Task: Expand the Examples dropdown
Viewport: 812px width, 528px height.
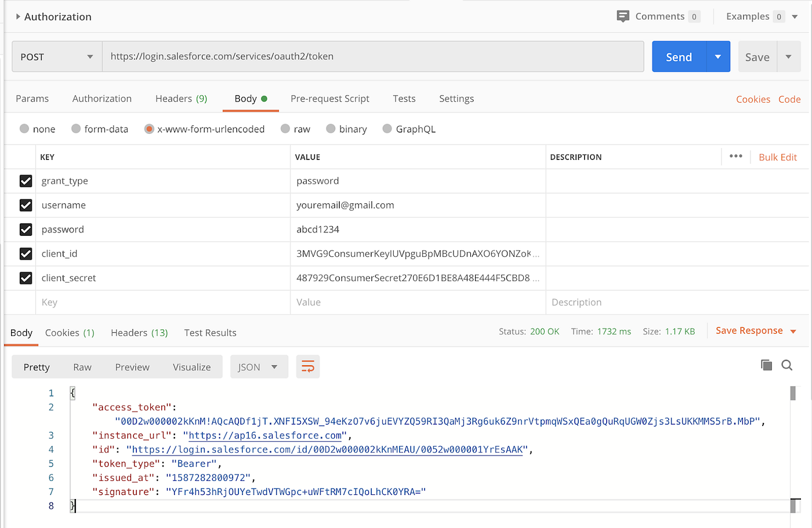Action: coord(795,17)
